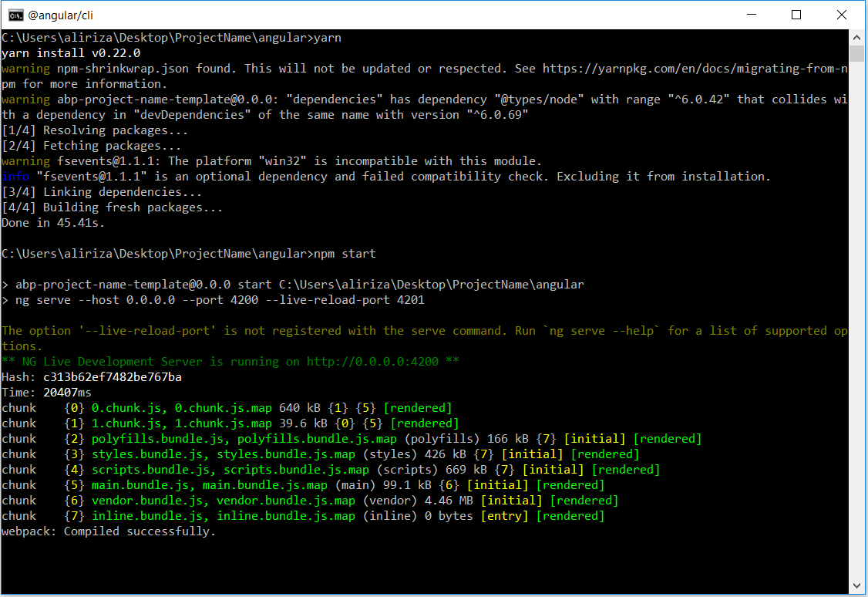Click '[1/4] Resolving packages...' line
Image resolution: width=868 pixels, height=597 pixels.
(x=95, y=130)
